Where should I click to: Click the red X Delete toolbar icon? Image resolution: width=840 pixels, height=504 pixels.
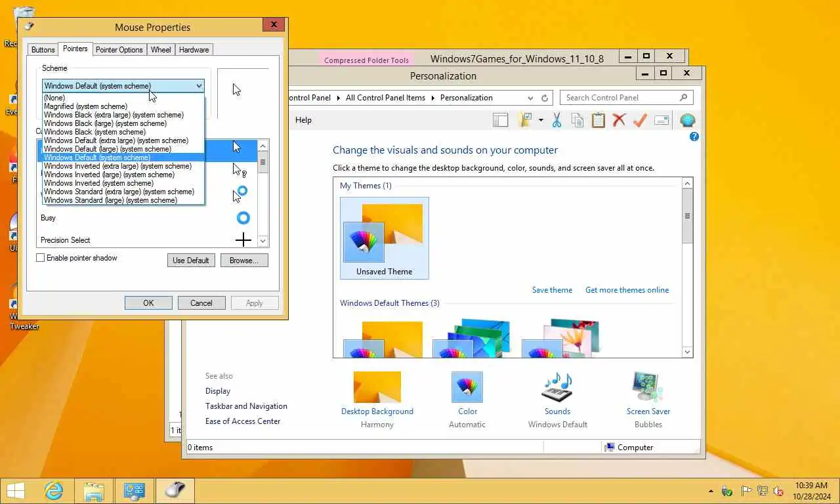pos(619,120)
